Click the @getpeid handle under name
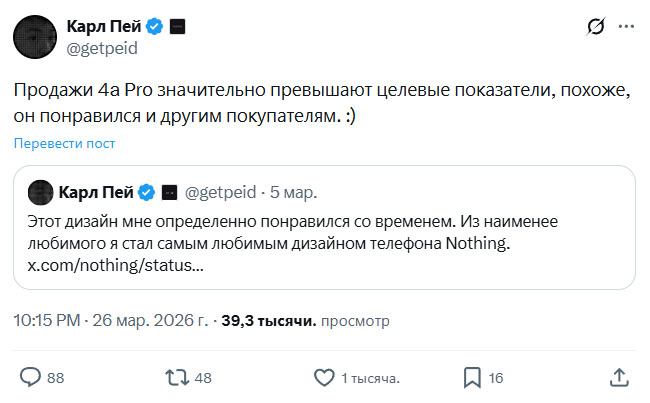 [100, 47]
